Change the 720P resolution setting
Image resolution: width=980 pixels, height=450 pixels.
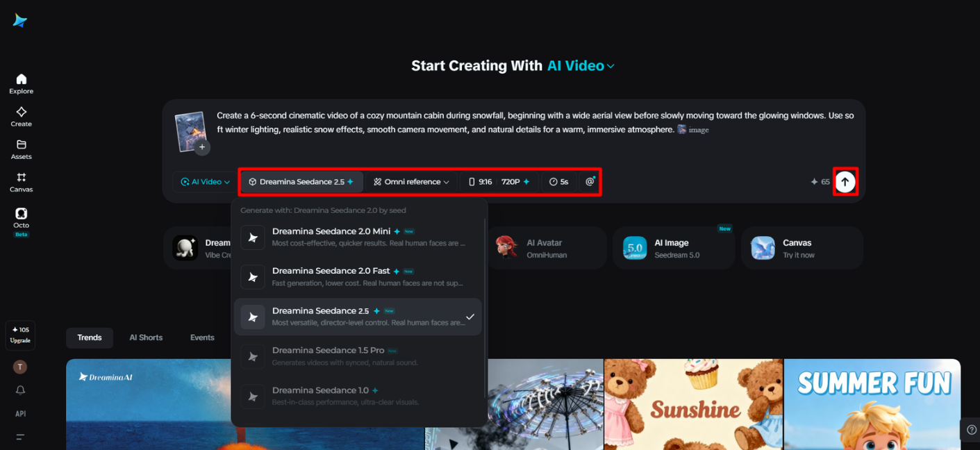tap(515, 182)
